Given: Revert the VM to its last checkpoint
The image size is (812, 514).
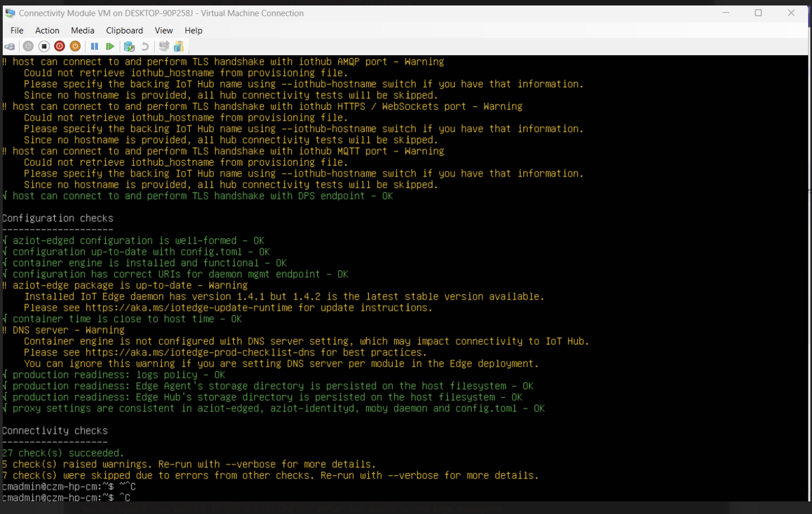Looking at the screenshot, I should tap(145, 46).
